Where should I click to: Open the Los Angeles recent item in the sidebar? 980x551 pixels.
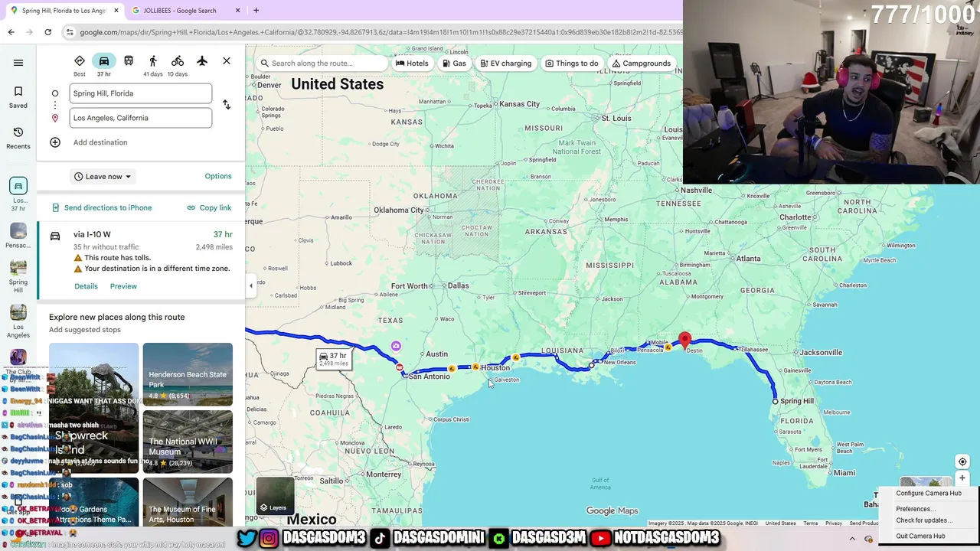click(18, 321)
